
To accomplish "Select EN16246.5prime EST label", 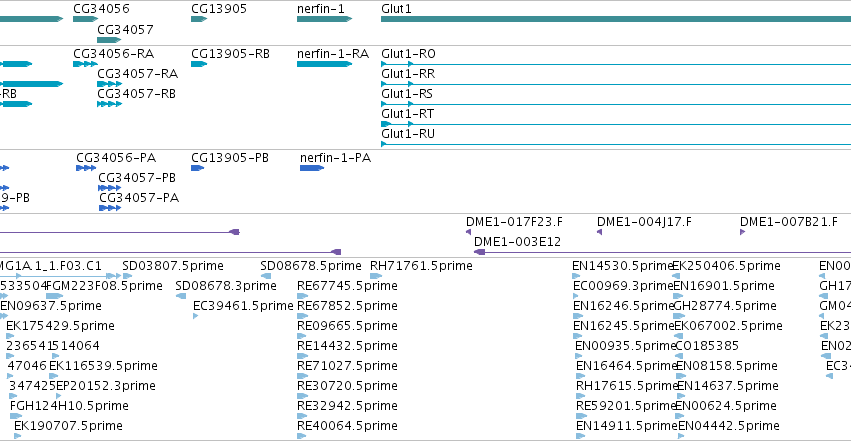I will tap(624, 306).
